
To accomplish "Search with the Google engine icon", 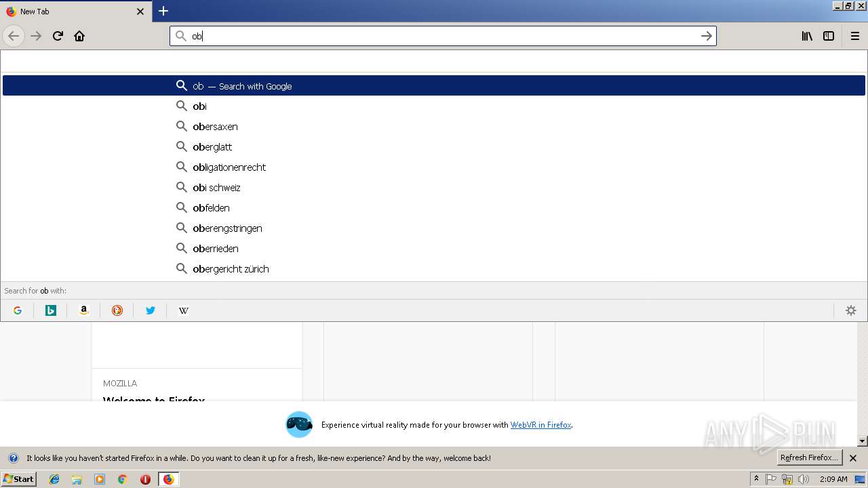I will tap(18, 310).
